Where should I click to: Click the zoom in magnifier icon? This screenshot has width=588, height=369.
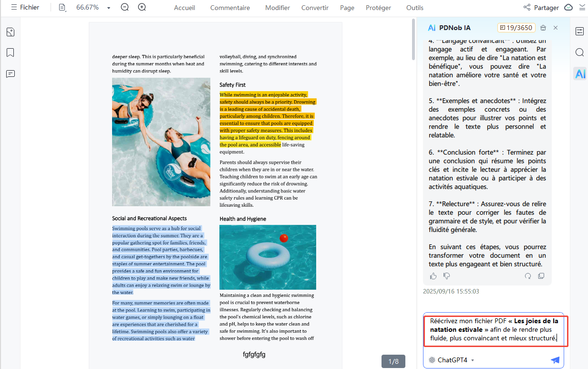click(142, 7)
